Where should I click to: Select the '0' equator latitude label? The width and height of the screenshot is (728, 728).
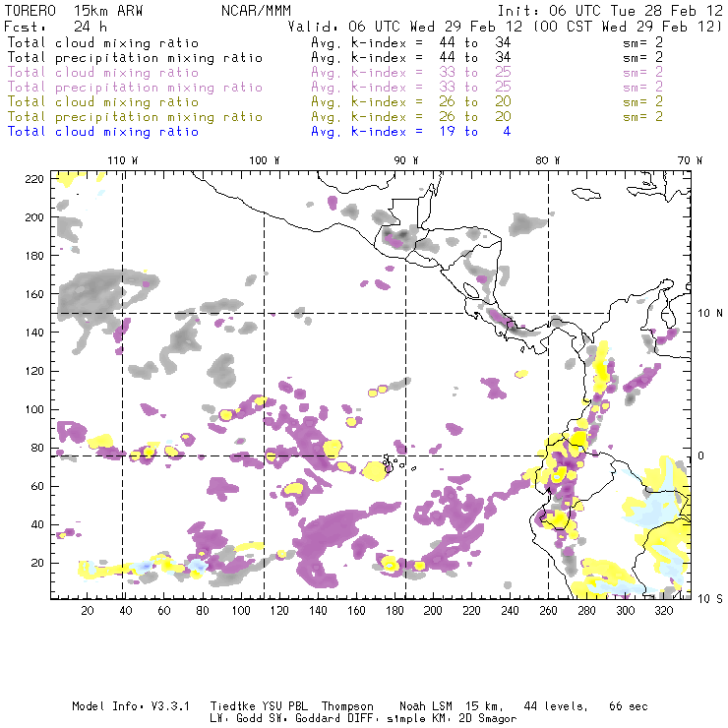coord(701,455)
